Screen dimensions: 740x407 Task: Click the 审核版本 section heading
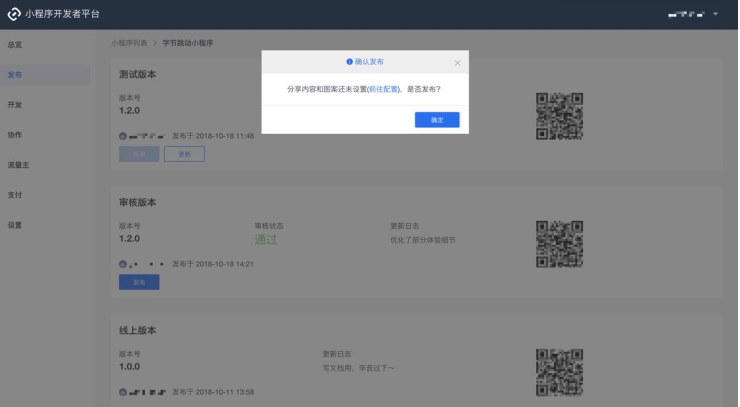pos(137,202)
